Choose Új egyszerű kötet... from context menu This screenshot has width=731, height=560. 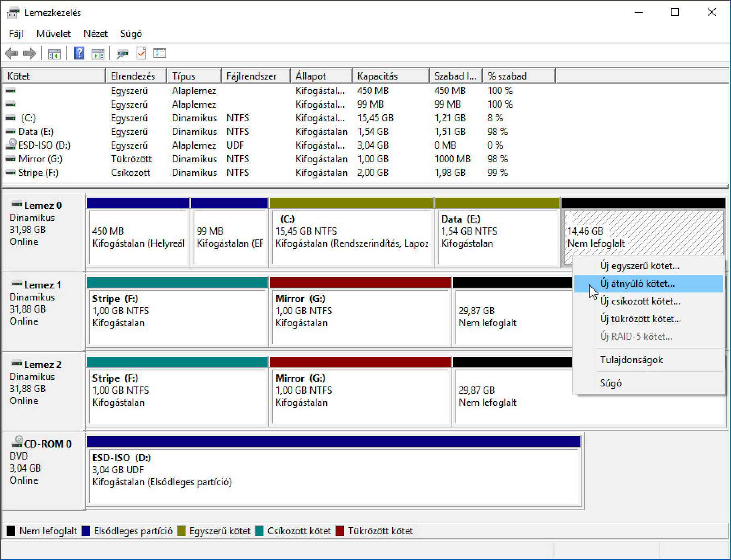pos(649,266)
